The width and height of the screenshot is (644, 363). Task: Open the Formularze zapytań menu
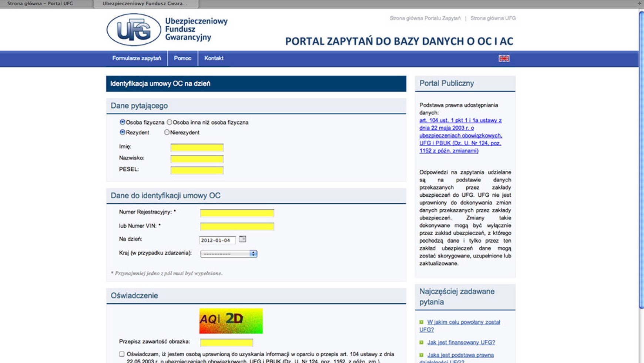click(x=137, y=58)
